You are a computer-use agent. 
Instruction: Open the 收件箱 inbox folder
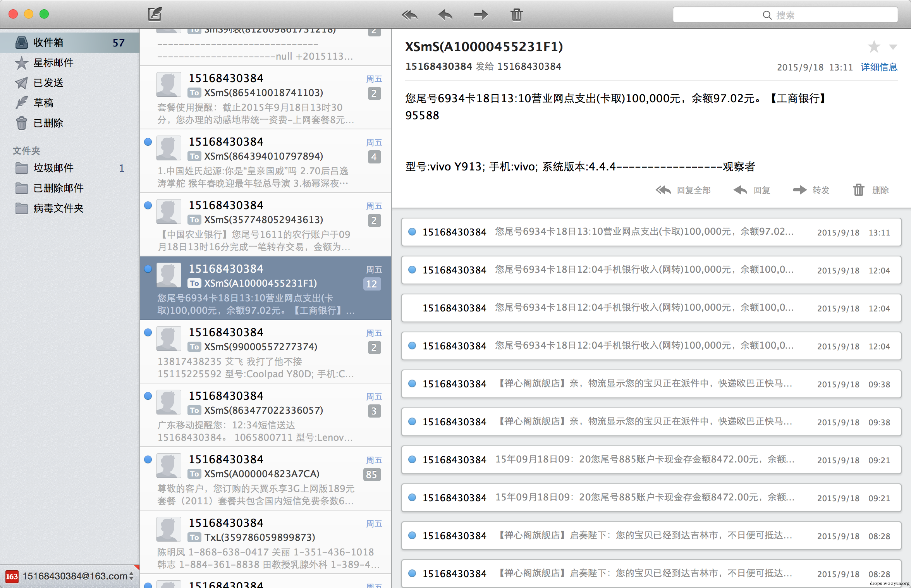70,42
